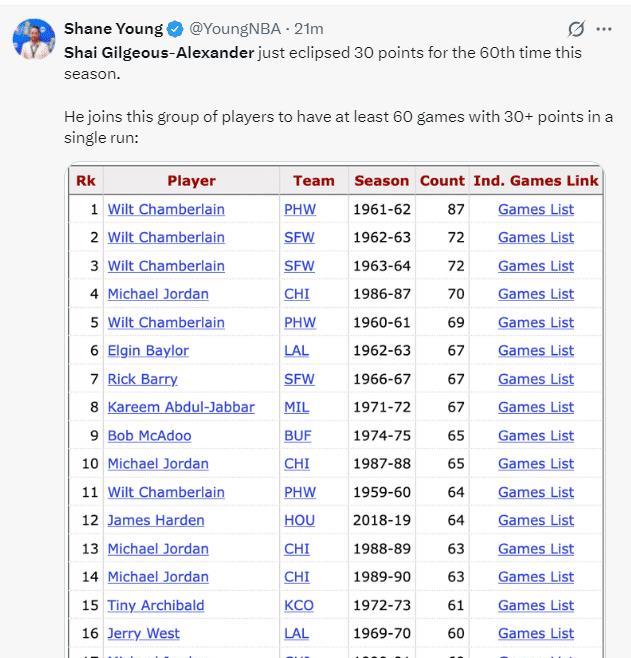
Task: Open the Shane Young display name
Action: pos(113,29)
